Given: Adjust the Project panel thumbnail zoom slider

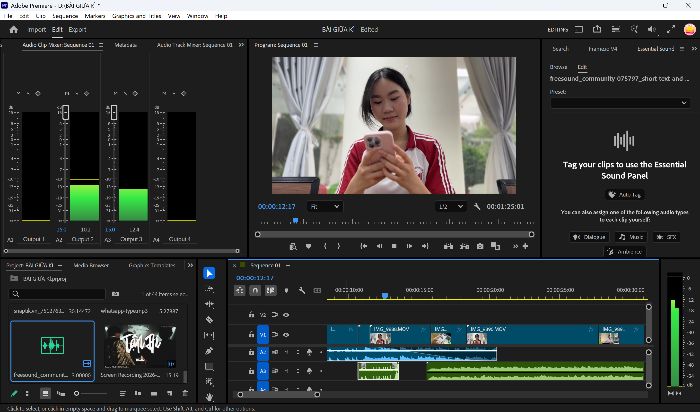Looking at the screenshot, I should (91, 393).
